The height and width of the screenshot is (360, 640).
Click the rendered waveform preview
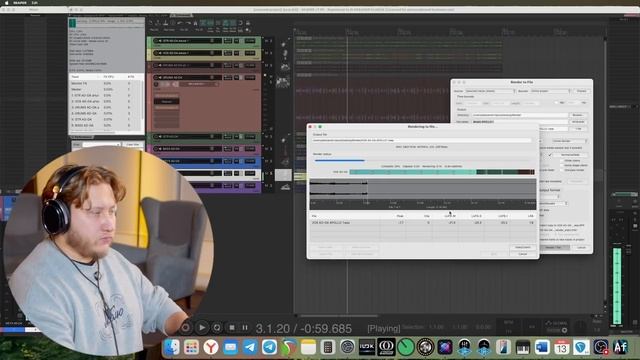(x=422, y=189)
